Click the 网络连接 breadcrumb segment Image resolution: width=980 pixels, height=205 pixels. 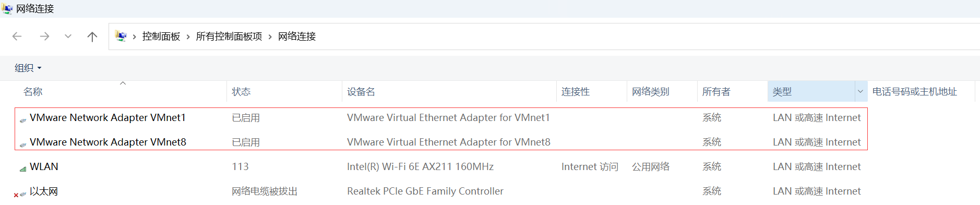[297, 37]
